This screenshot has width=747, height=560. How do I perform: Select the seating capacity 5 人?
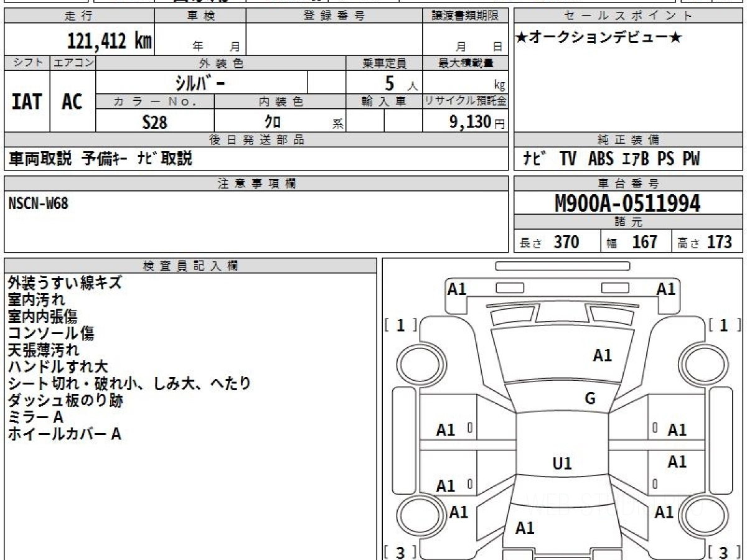pyautogui.click(x=401, y=83)
